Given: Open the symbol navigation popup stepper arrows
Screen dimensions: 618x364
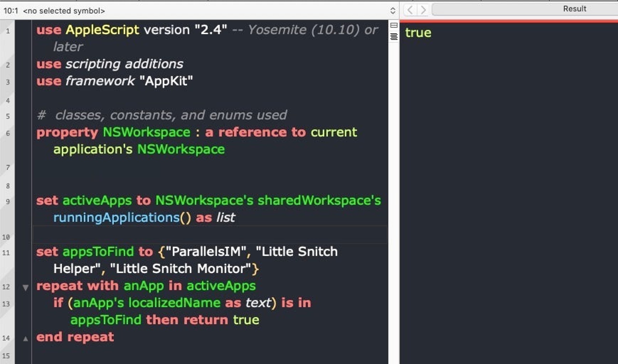Looking at the screenshot, I should coord(393,11).
